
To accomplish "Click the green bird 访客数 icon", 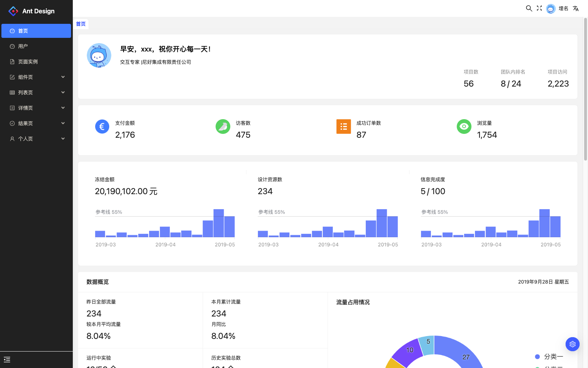I will tap(223, 127).
